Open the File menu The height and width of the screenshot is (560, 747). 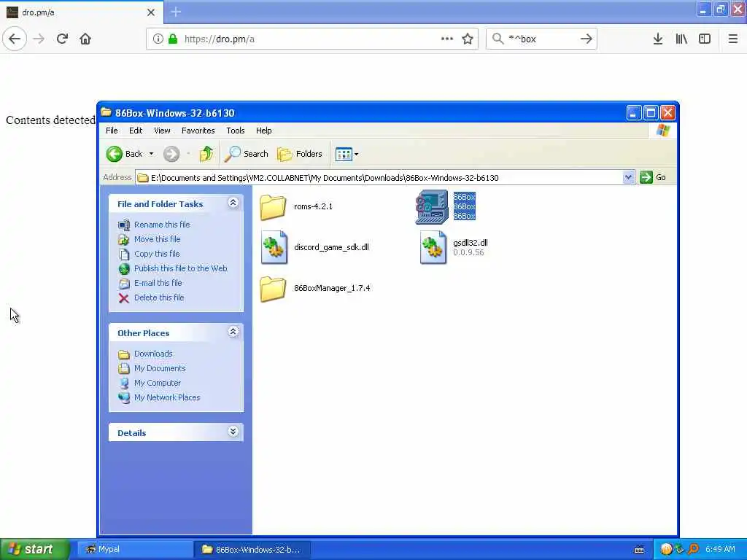point(112,131)
